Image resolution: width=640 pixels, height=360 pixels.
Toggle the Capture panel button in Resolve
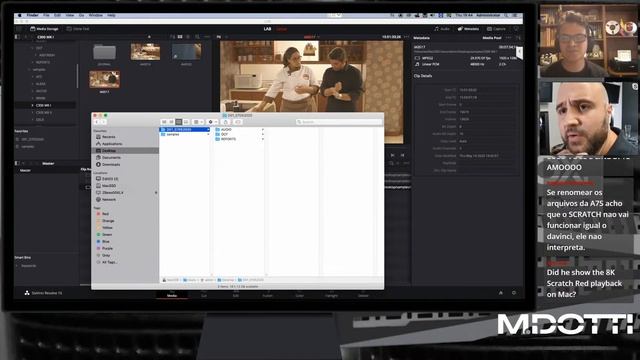coord(496,29)
